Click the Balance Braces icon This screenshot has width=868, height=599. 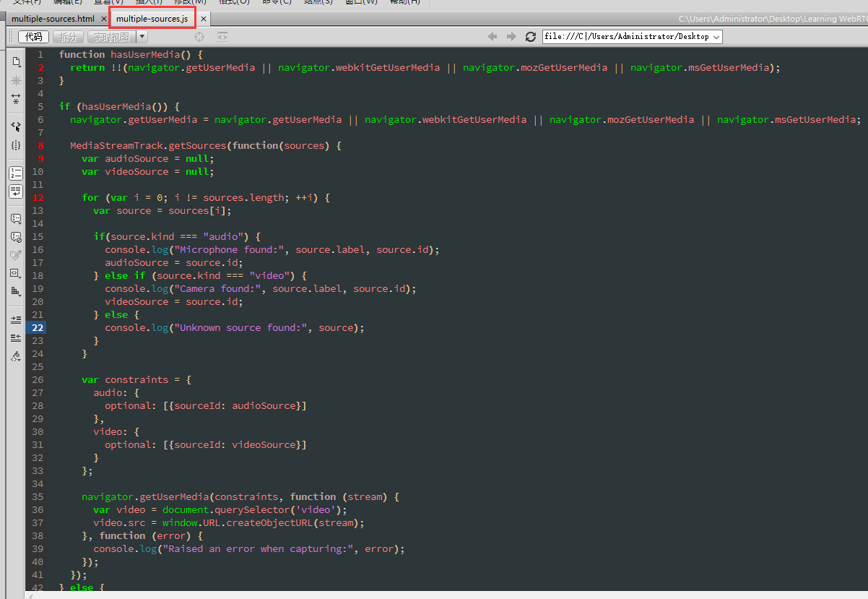click(x=16, y=145)
